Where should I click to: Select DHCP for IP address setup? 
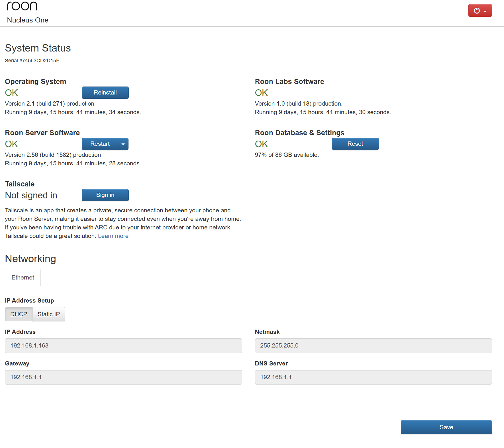(19, 314)
